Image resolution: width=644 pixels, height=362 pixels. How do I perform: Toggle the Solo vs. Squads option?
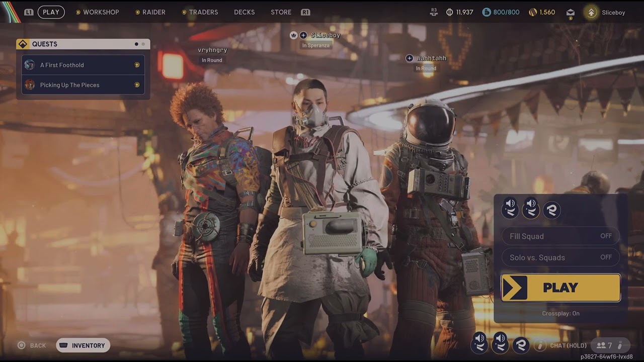click(560, 257)
